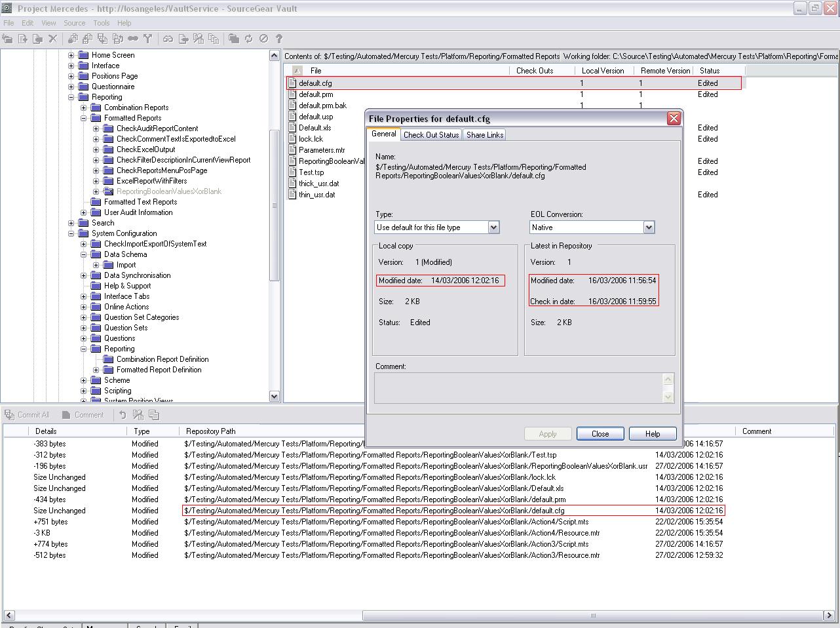Collapse the Formatted Reports tree node
This screenshot has height=628, width=840.
pyautogui.click(x=83, y=118)
